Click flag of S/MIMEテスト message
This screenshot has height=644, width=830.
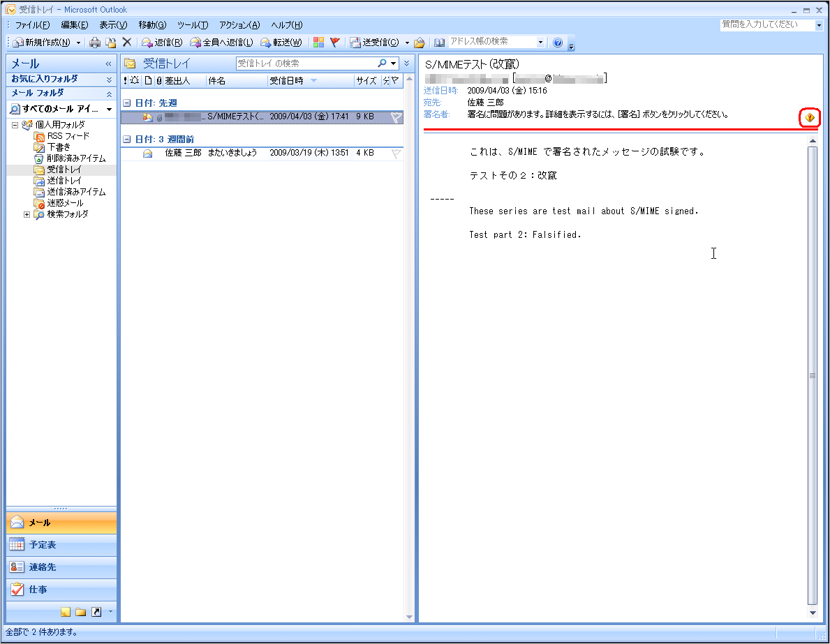396,117
